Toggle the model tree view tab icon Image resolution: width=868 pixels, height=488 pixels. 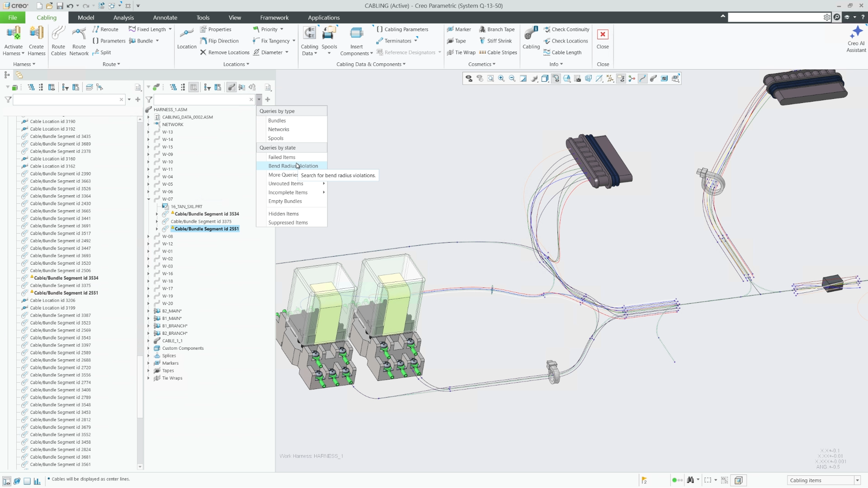7,75
